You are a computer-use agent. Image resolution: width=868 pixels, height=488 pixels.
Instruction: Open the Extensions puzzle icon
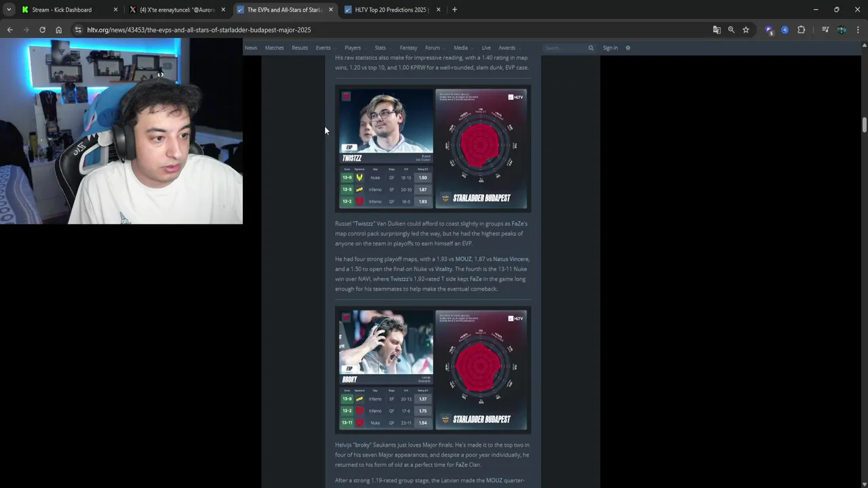(x=801, y=30)
